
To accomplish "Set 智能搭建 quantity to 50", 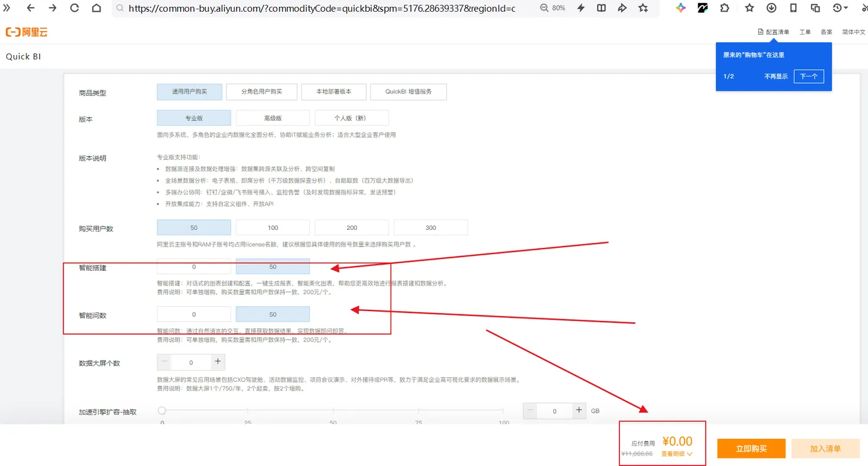I will (273, 266).
